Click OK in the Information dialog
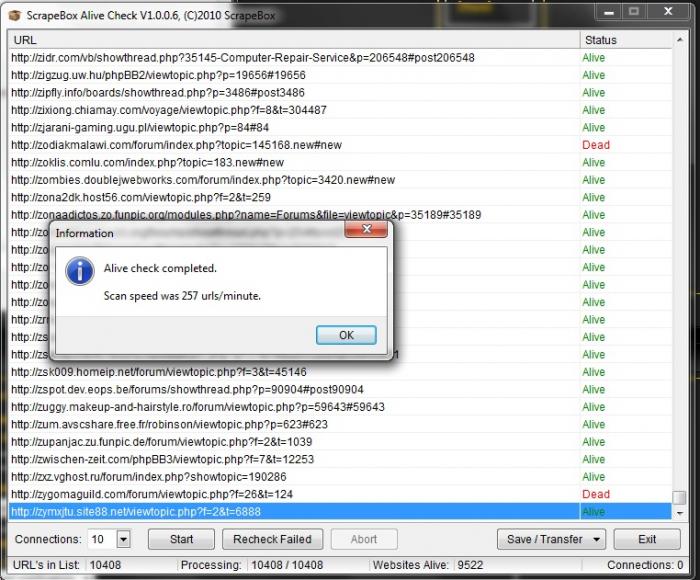700x580 pixels. [x=346, y=335]
